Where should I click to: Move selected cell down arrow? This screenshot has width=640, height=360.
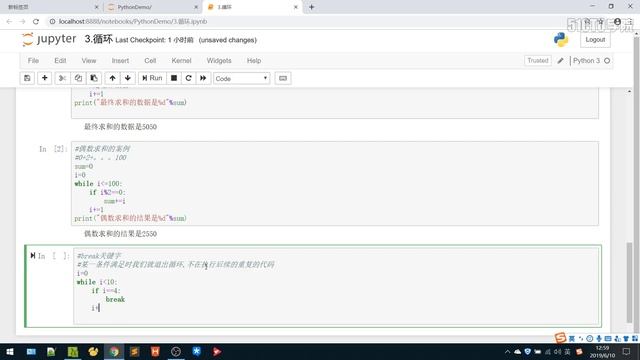[128, 78]
